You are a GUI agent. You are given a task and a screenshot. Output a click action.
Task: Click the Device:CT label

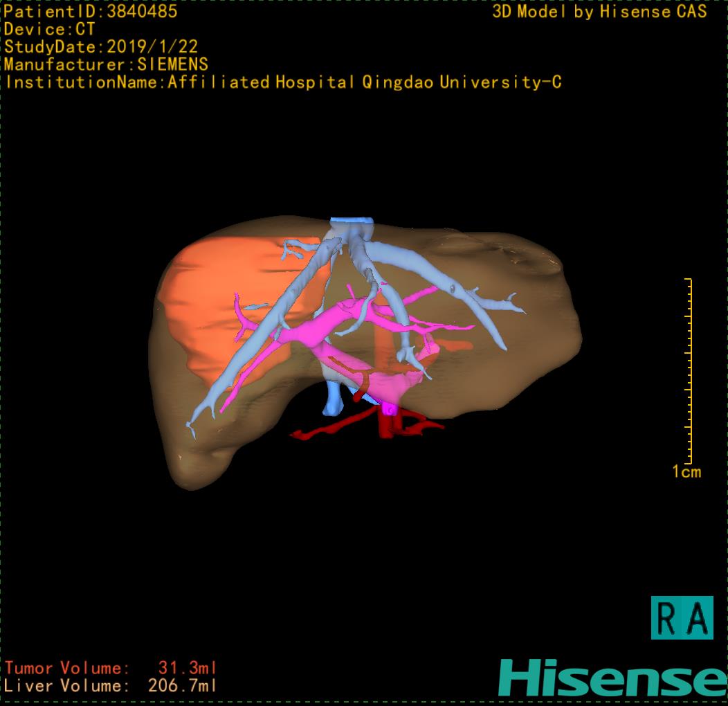49,29
